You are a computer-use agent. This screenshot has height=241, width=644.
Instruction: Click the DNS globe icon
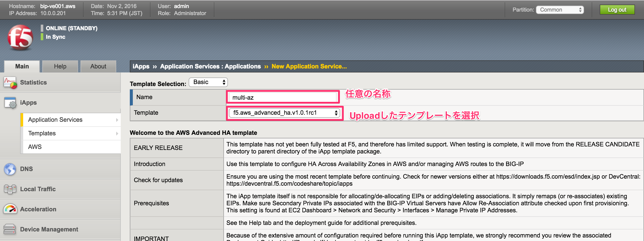[x=10, y=169]
